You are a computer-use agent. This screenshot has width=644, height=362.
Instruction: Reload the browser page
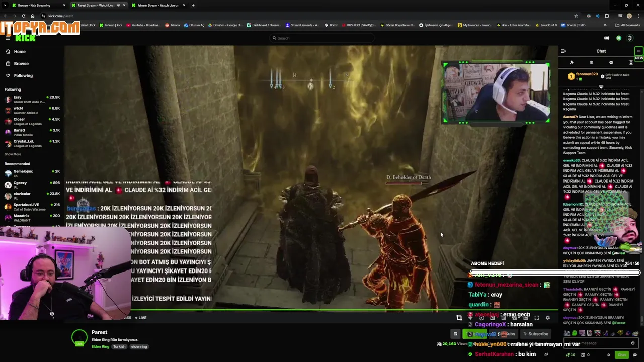point(24,16)
